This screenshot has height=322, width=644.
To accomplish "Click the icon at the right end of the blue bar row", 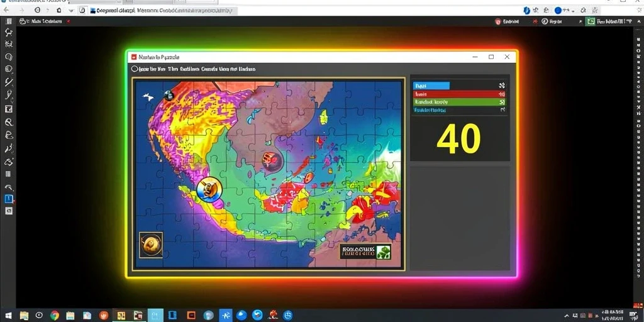I will (501, 86).
